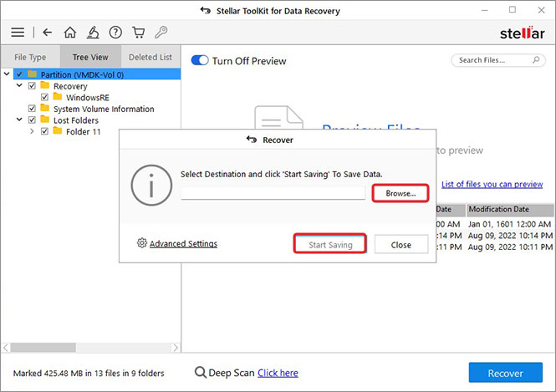The image size is (556, 392).
Task: Open Help question mark icon
Action: (x=115, y=33)
